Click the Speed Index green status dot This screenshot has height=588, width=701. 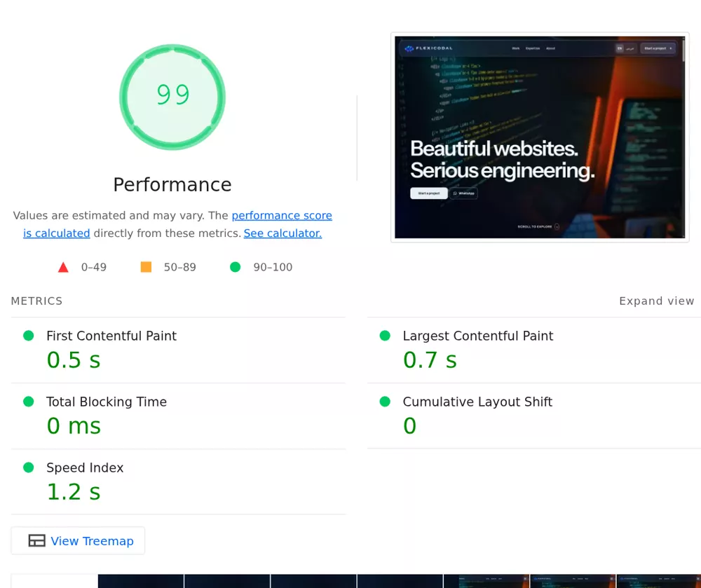click(29, 467)
